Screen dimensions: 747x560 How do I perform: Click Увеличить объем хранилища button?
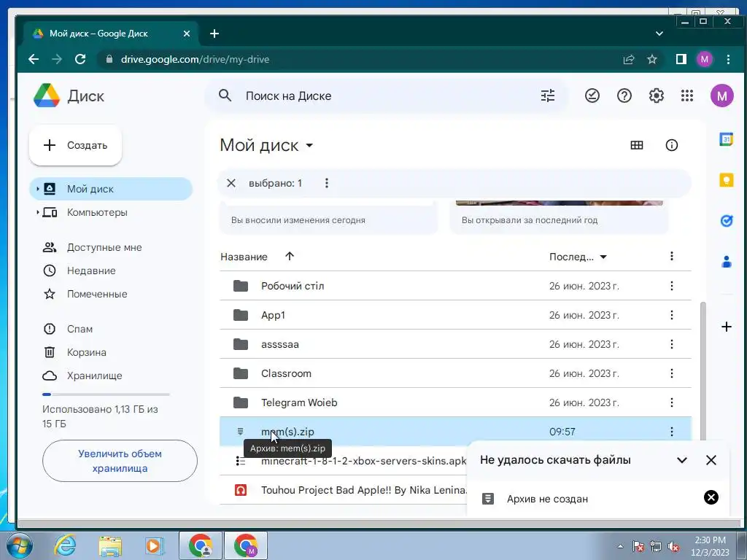click(x=120, y=461)
